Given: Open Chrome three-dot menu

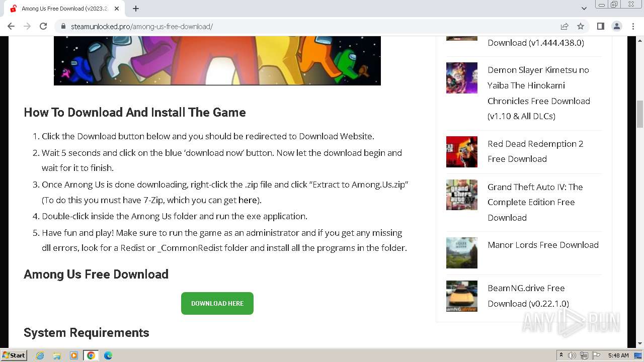Looking at the screenshot, I should tap(633, 26).
